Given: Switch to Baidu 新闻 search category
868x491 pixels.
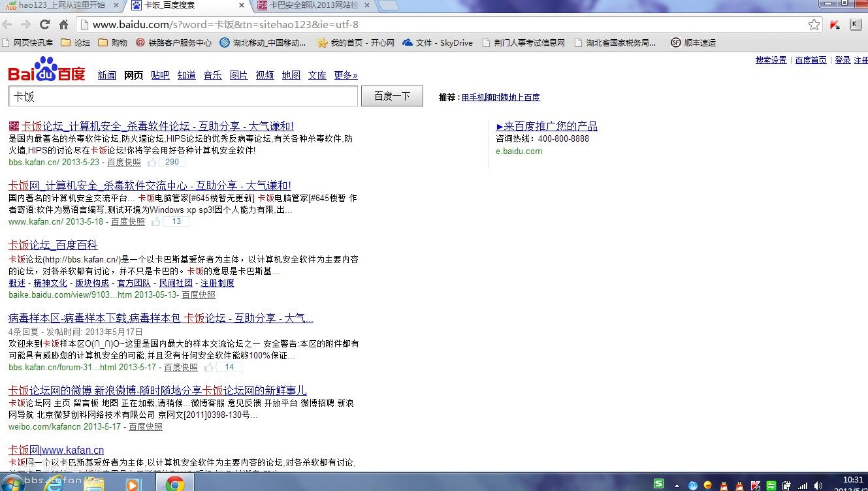Looking at the screenshot, I should pos(107,75).
